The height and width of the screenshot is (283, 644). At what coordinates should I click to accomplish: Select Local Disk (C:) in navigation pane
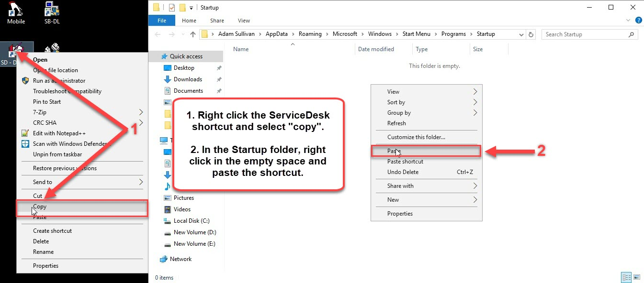(x=192, y=221)
